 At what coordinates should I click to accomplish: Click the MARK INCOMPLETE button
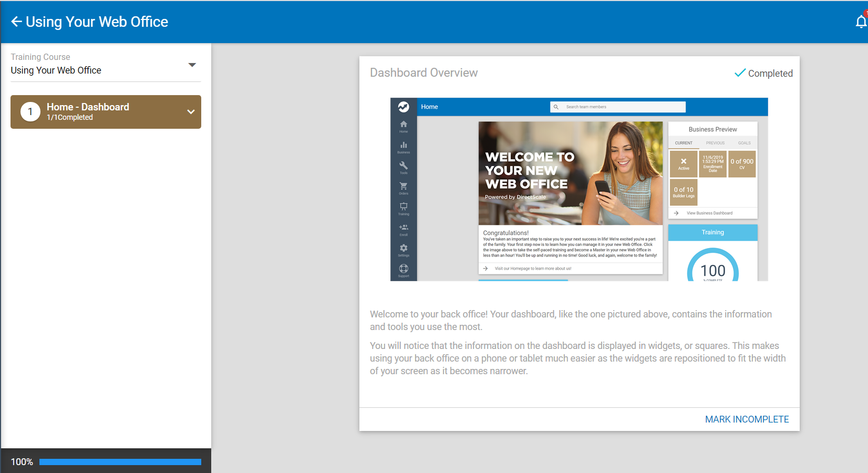[x=747, y=419]
